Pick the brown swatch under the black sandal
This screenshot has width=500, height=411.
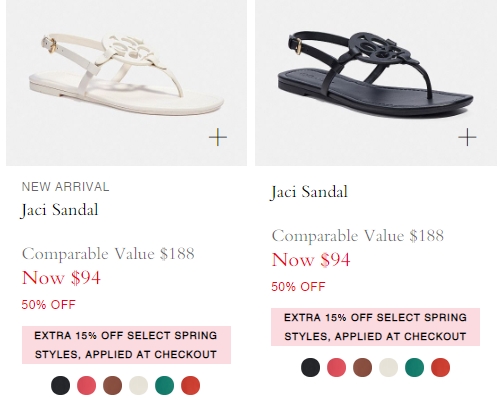coord(362,367)
